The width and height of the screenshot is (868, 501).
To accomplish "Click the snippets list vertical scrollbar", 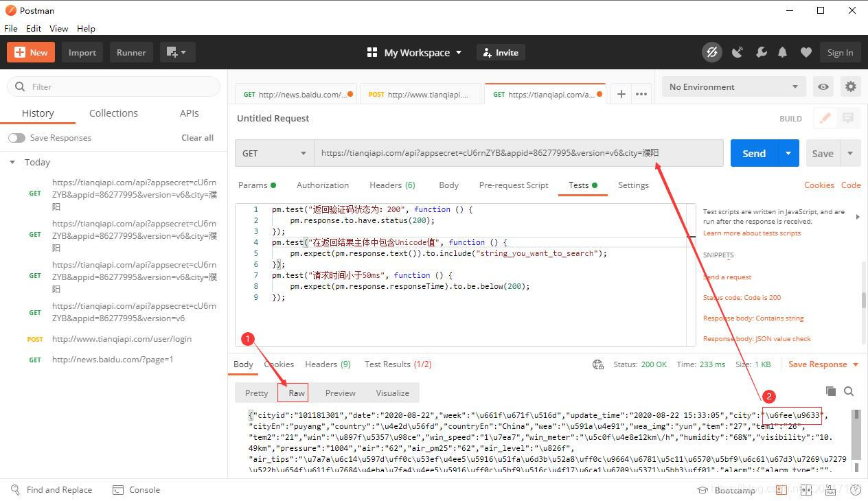I will (865, 300).
